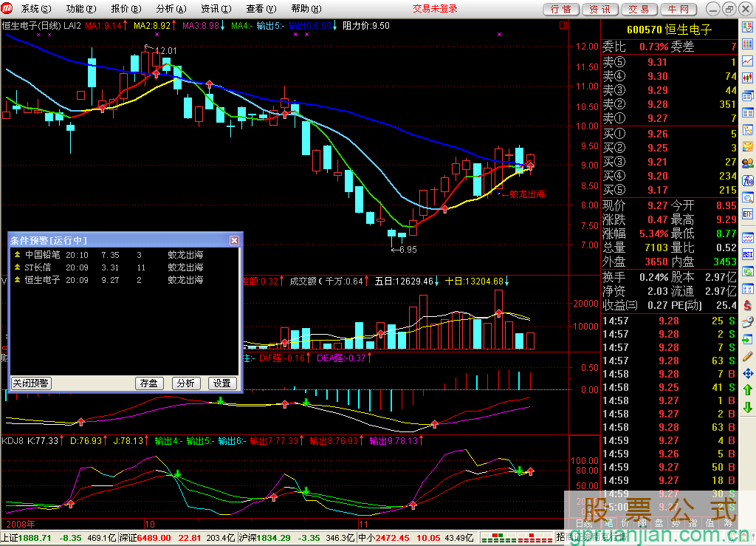Click the 设置 button in alert dialog

(222, 383)
